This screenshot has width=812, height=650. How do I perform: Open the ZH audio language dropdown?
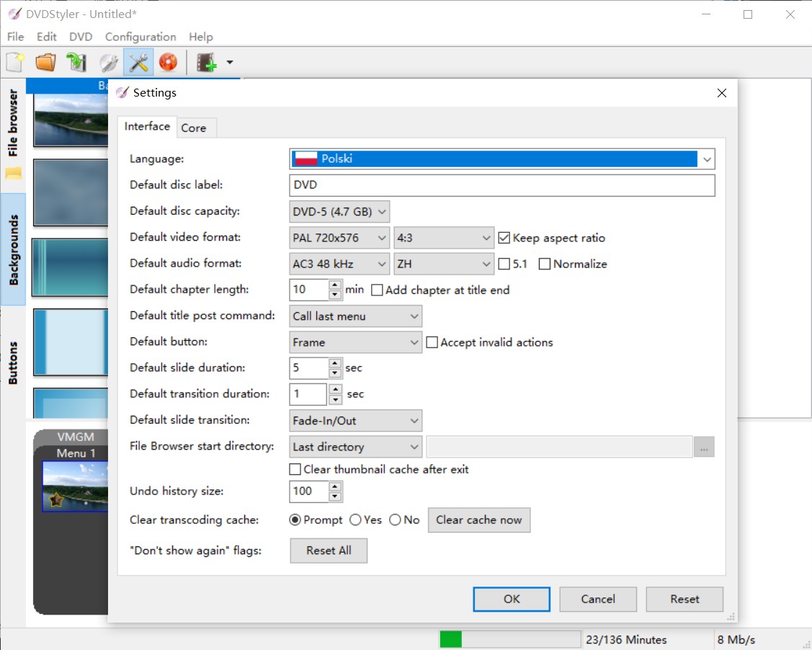coord(444,264)
